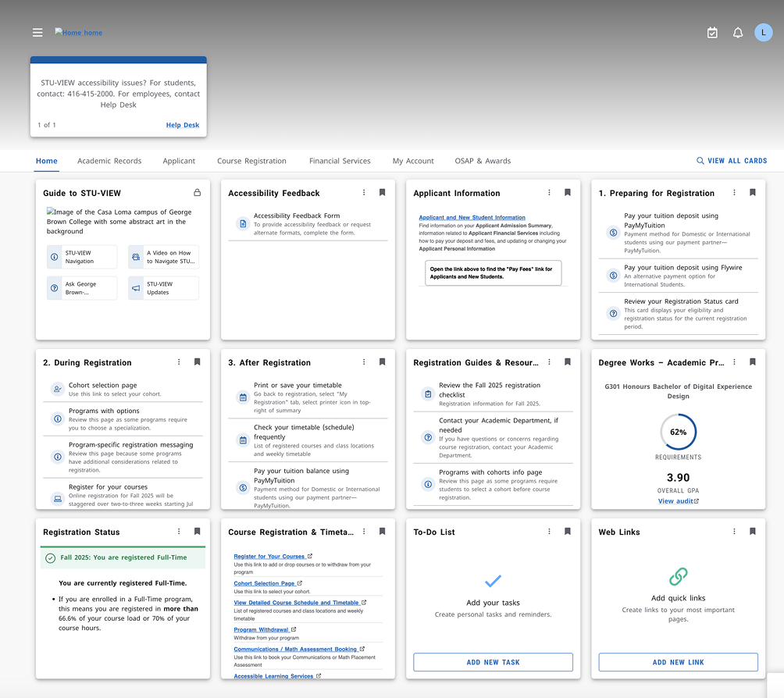
Task: Open STU-VIEW Updates tile
Action: 163,288
